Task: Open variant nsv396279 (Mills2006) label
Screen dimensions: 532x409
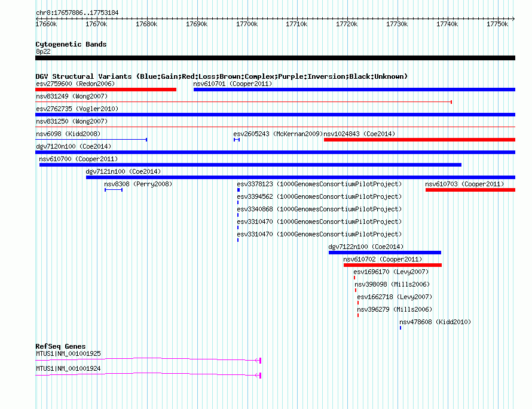Action: pyautogui.click(x=395, y=309)
